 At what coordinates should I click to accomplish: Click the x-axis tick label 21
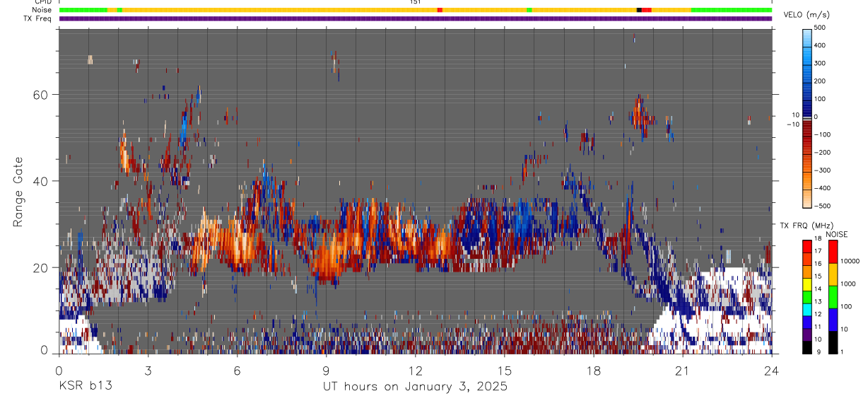[683, 371]
